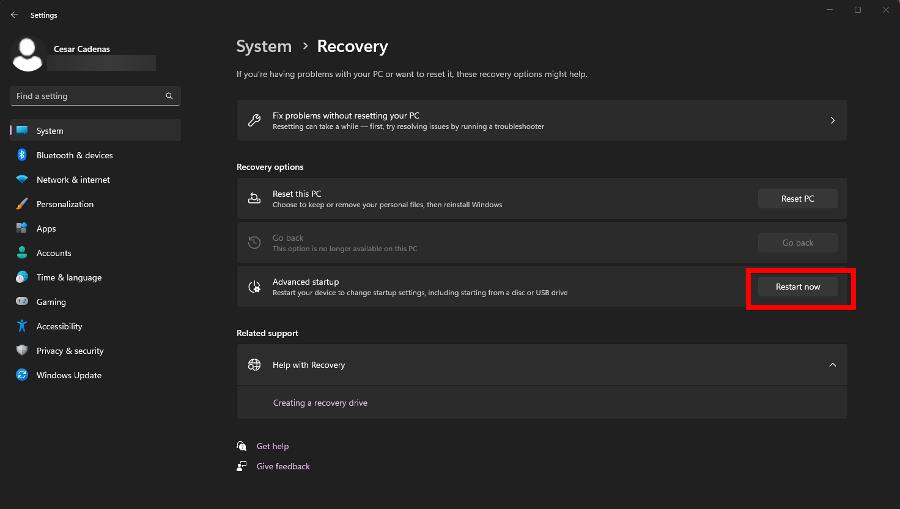This screenshot has height=509, width=900.
Task: Click the Apps icon in sidebar
Action: 22,228
